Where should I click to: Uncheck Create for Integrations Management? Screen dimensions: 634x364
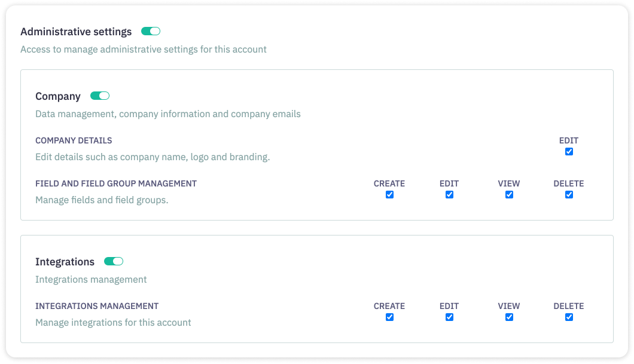pyautogui.click(x=389, y=317)
